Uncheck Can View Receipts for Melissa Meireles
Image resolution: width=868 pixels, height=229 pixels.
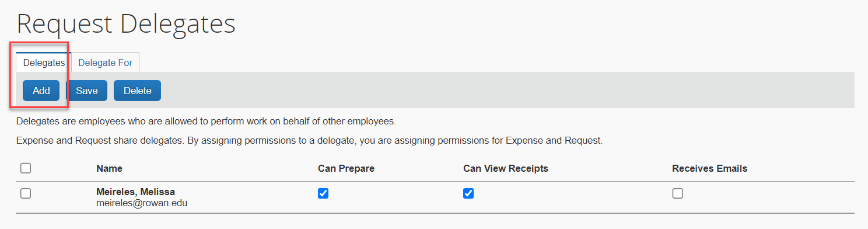pyautogui.click(x=468, y=193)
